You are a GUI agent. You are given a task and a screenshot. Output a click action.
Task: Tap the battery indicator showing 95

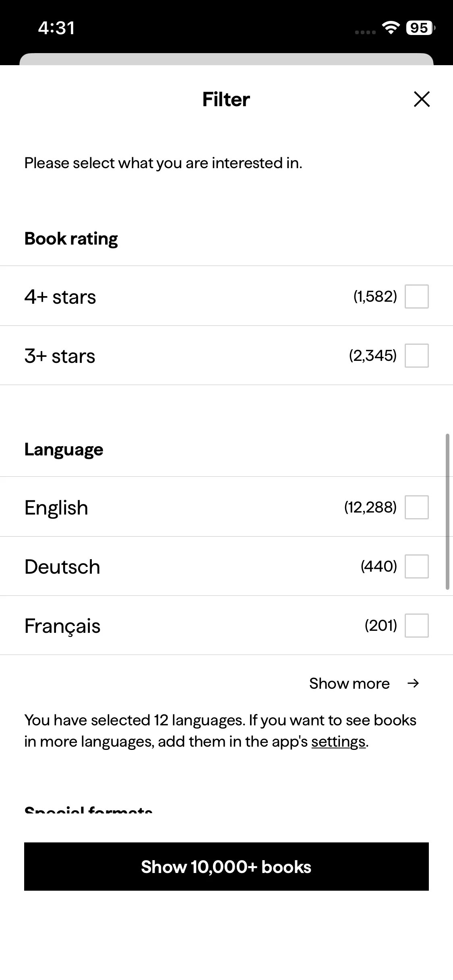(420, 28)
